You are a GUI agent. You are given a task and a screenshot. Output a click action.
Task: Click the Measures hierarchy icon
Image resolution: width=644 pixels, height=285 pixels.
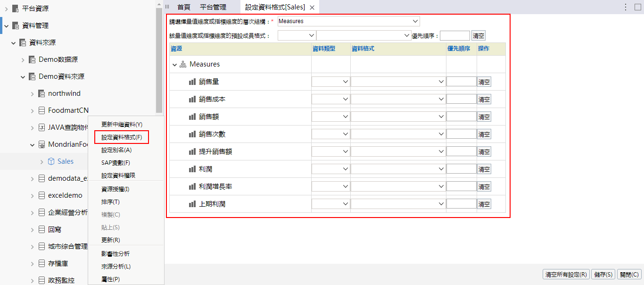[183, 64]
